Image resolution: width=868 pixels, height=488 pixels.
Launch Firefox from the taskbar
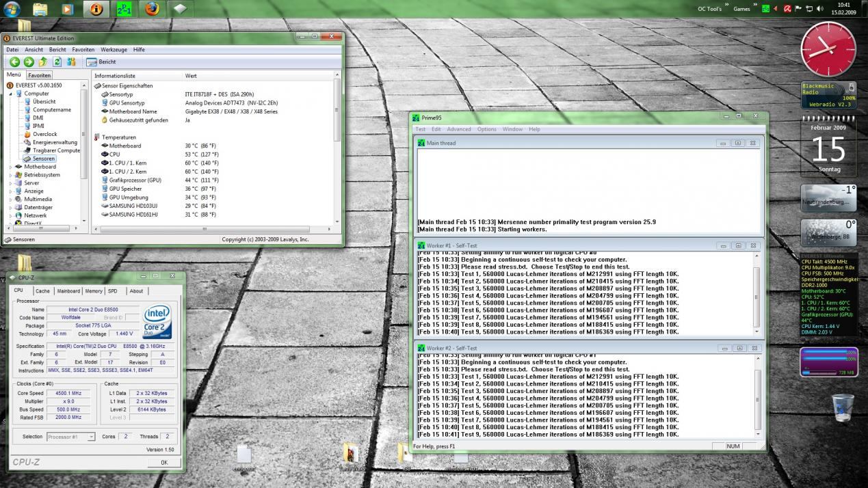[152, 9]
